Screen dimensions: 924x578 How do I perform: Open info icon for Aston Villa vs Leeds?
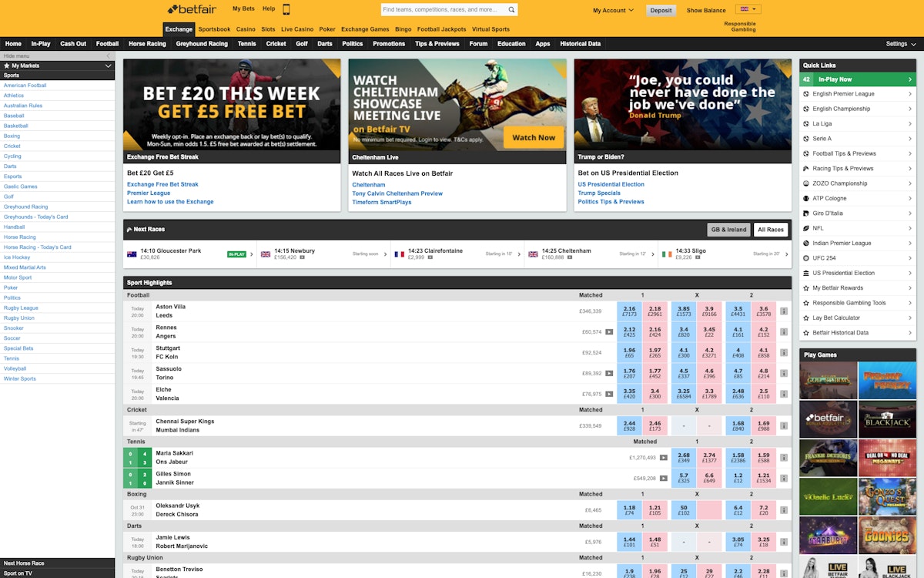coord(784,311)
